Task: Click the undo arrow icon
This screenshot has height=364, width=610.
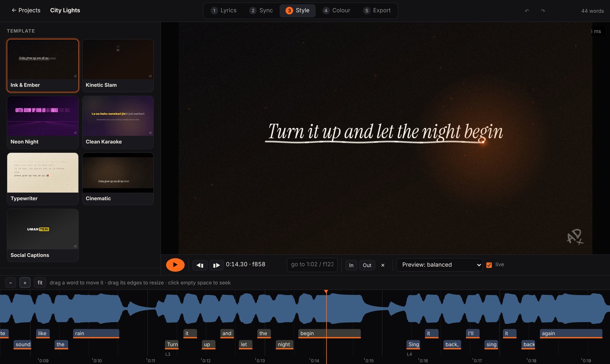Action: [527, 11]
